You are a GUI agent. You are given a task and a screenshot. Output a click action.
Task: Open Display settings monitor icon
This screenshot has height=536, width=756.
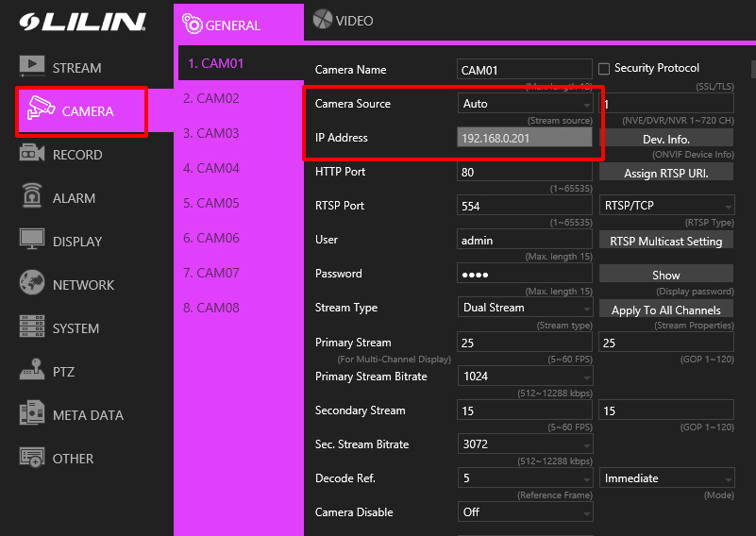point(32,240)
